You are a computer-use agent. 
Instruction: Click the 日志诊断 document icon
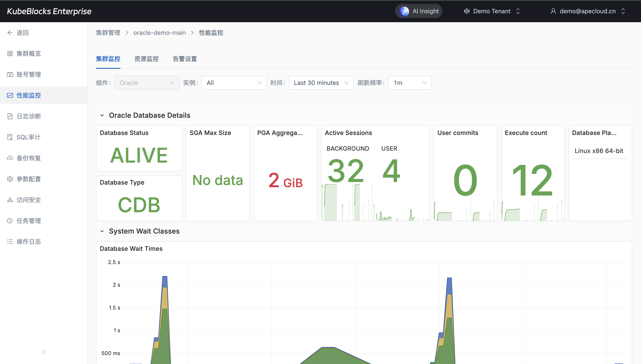10,116
